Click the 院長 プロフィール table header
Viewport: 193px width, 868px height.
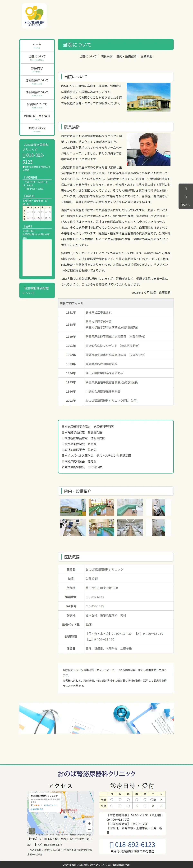click(x=116, y=303)
